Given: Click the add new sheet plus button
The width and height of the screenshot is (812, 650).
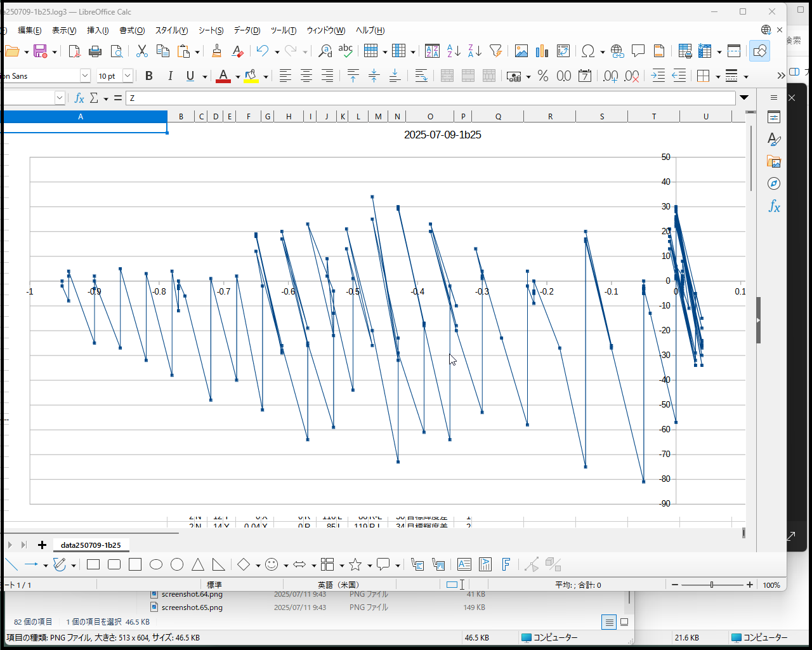Looking at the screenshot, I should [42, 545].
